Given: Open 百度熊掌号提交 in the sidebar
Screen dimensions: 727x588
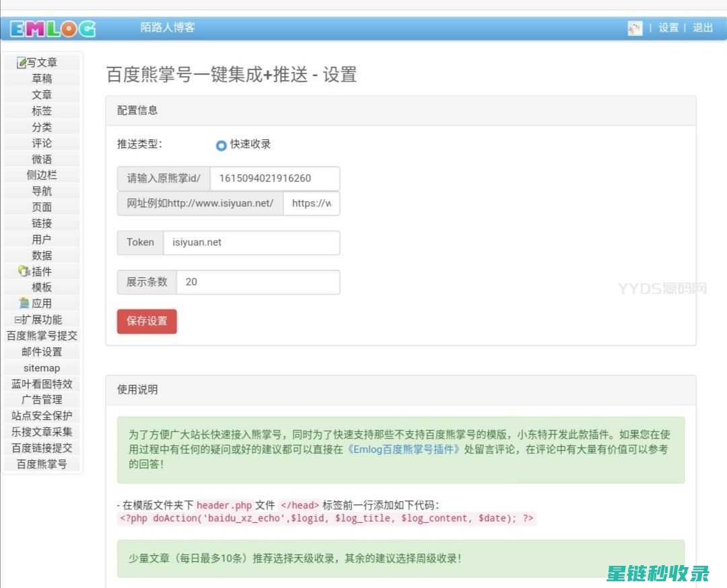Looking at the screenshot, I should (x=42, y=336).
